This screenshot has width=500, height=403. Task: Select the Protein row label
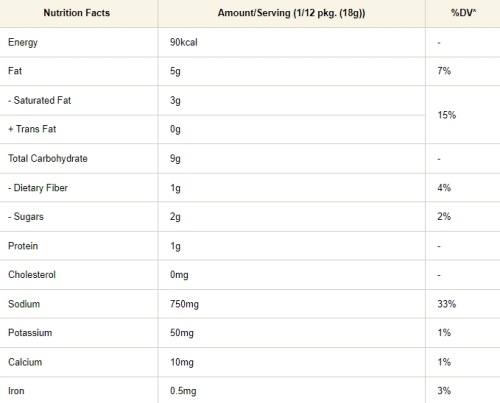click(23, 246)
